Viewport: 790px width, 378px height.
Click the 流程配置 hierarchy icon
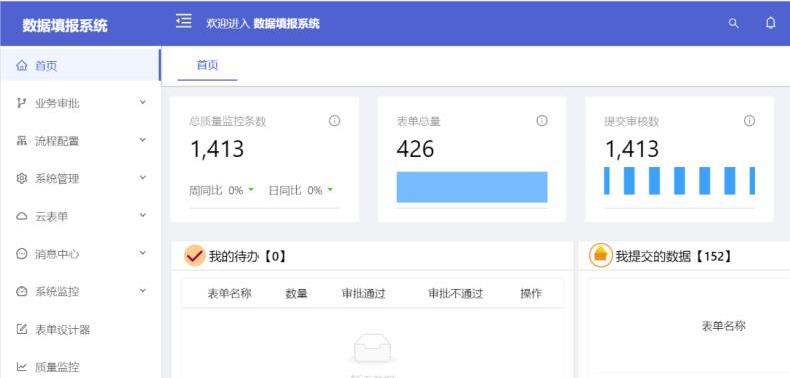pos(22,141)
